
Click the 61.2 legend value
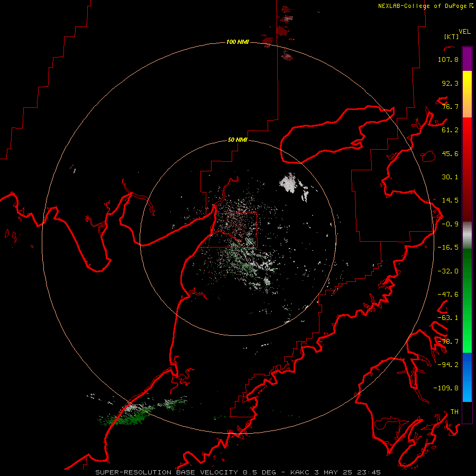450,130
